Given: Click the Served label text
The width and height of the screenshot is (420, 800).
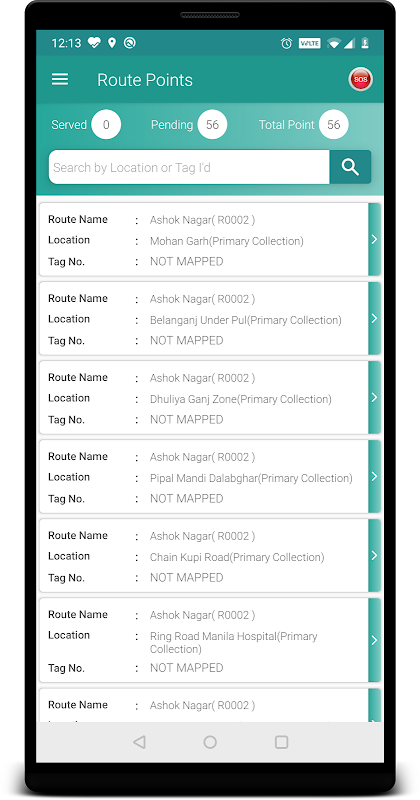Looking at the screenshot, I should (69, 125).
